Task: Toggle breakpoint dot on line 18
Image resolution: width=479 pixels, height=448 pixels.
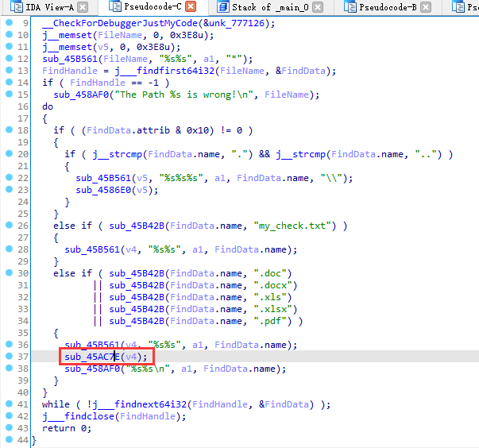Action: 9,129
